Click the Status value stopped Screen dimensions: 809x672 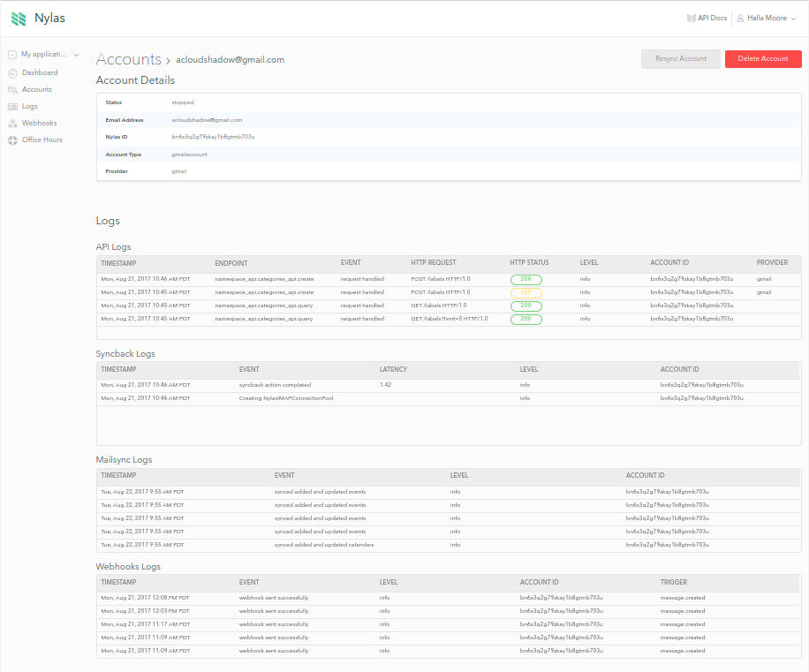click(x=183, y=102)
